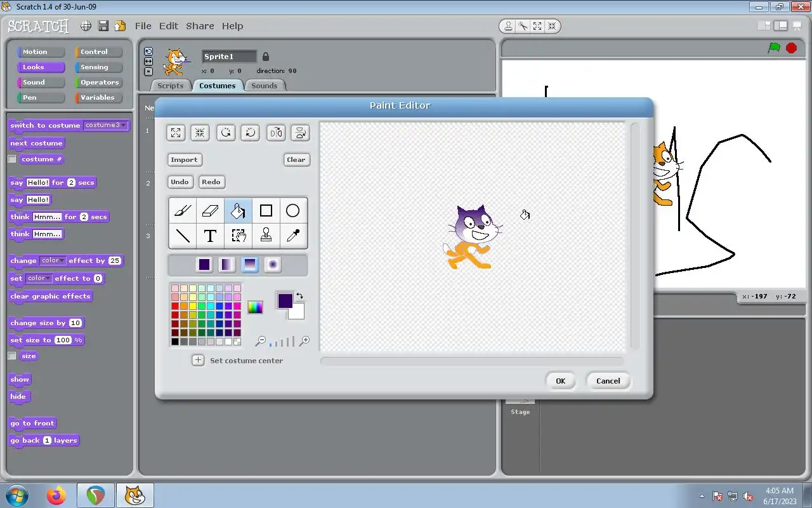Click the green flag to start
Screen dimensions: 812x508
click(x=775, y=48)
